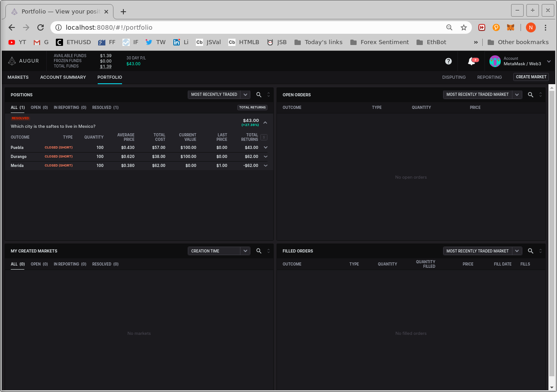Toggle the sort direction arrows in Positions panel
Screen dimensions: 557x392
pyautogui.click(x=268, y=95)
